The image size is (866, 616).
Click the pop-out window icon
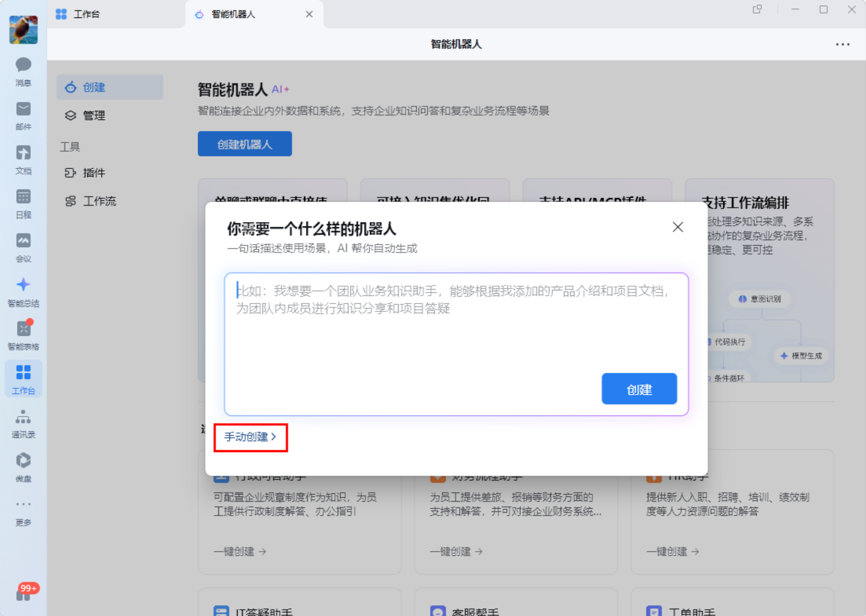[x=757, y=9]
